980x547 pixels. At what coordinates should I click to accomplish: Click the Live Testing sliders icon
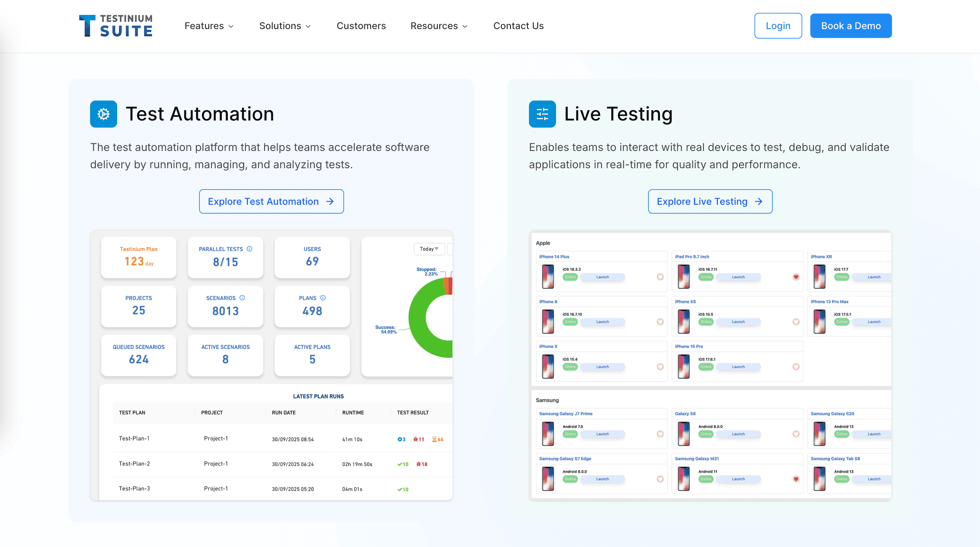click(542, 114)
